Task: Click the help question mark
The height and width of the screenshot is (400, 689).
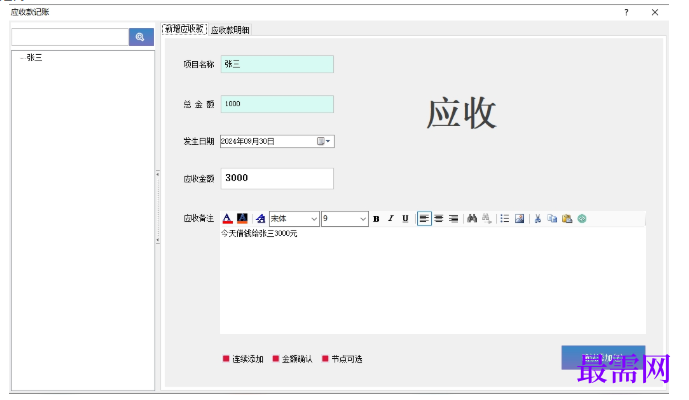Action: click(626, 12)
